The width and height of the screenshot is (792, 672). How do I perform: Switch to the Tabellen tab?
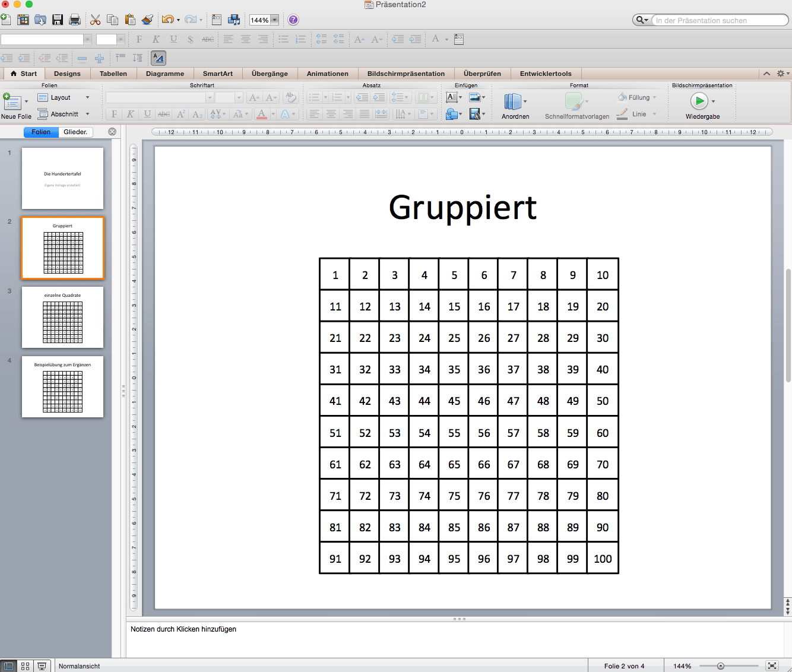coord(113,74)
